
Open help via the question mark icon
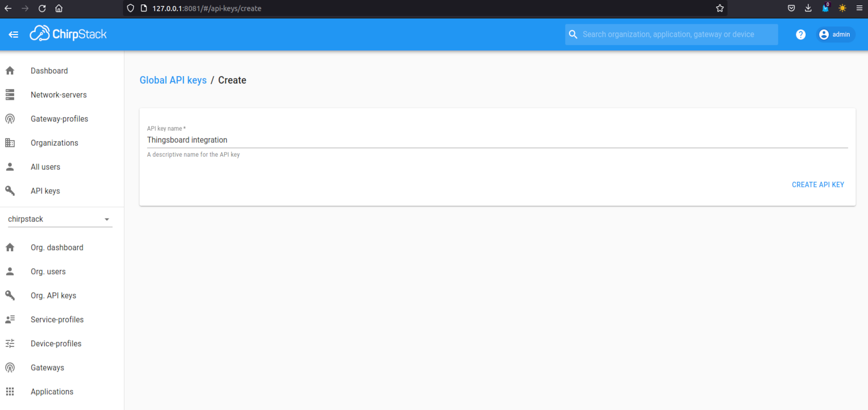pyautogui.click(x=800, y=34)
